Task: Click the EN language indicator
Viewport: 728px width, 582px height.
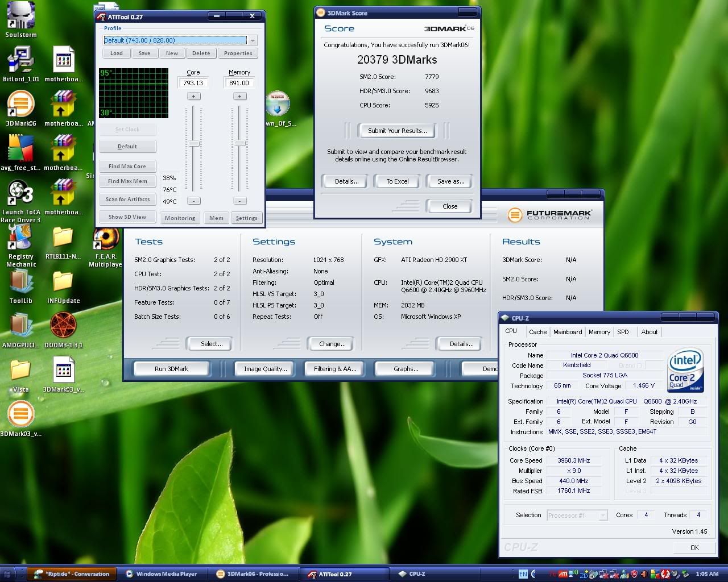Action: pyautogui.click(x=523, y=573)
